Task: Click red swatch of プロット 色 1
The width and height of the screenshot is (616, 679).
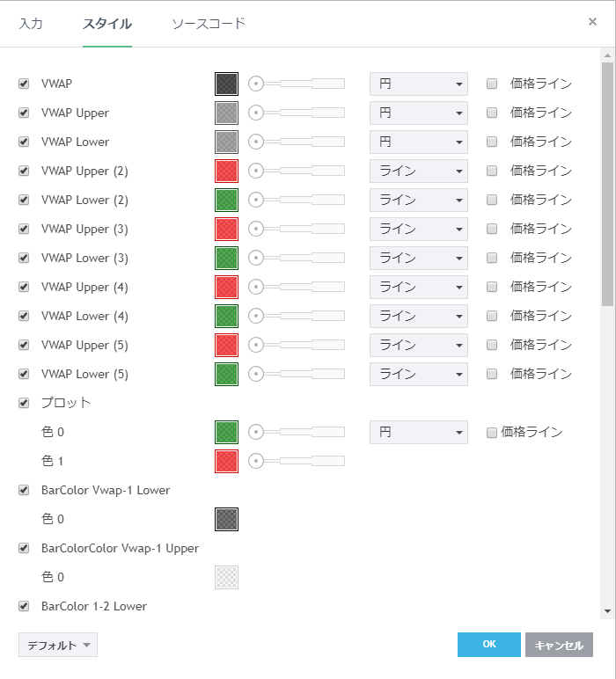Action: coord(226,461)
